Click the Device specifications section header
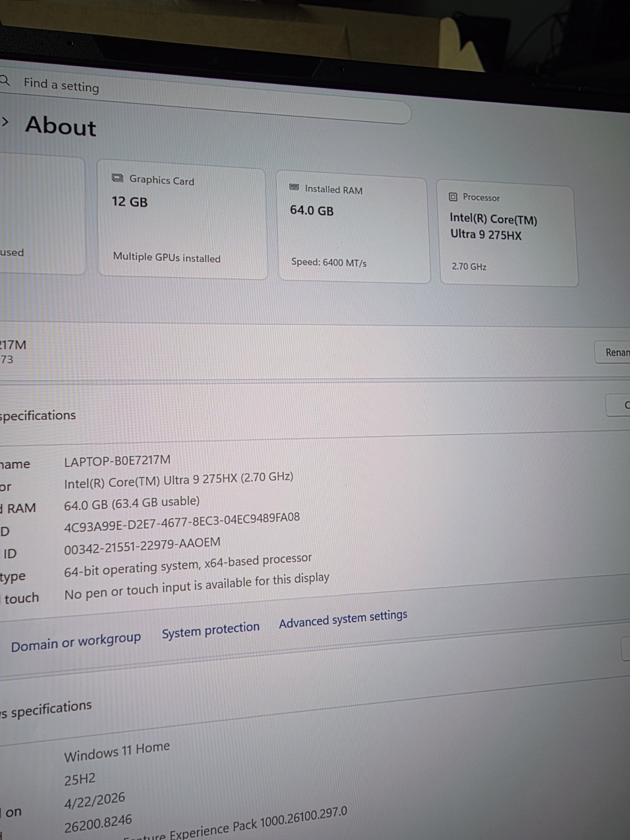Screen dimensions: 630x840 38,415
